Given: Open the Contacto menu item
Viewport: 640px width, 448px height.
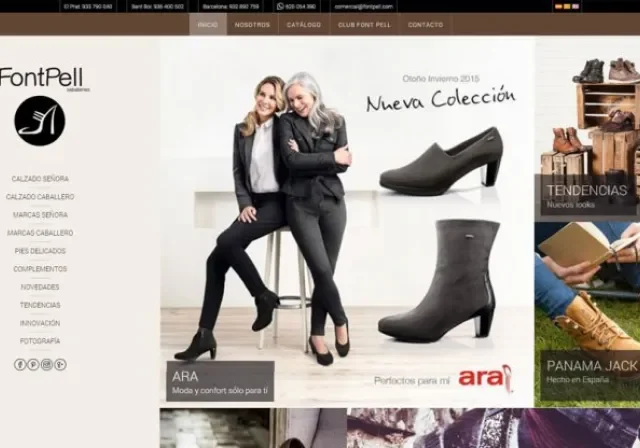Looking at the screenshot, I should (425, 24).
